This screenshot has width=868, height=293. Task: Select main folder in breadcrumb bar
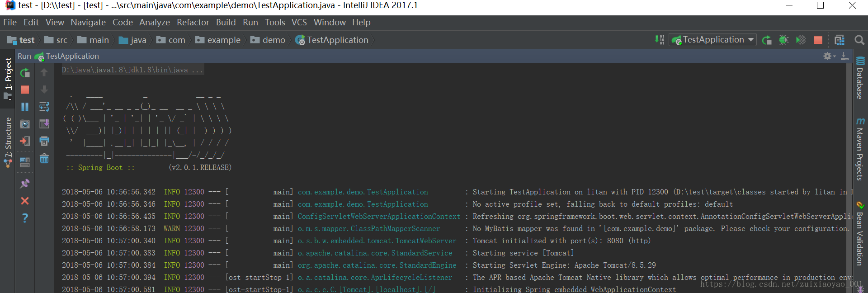93,40
